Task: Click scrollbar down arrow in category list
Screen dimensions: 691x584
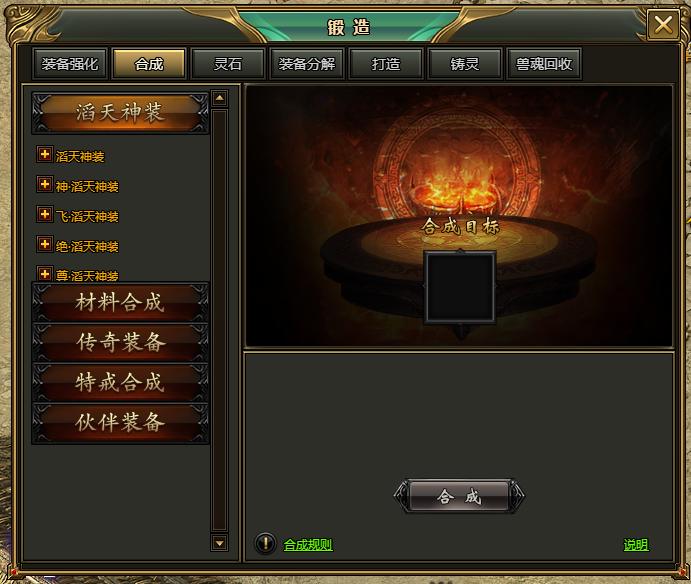Action: (x=219, y=543)
